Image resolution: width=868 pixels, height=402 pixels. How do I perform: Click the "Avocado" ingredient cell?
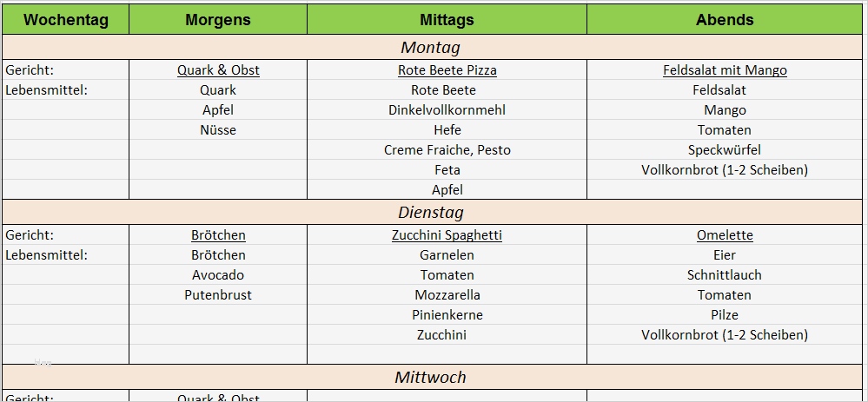pyautogui.click(x=218, y=275)
